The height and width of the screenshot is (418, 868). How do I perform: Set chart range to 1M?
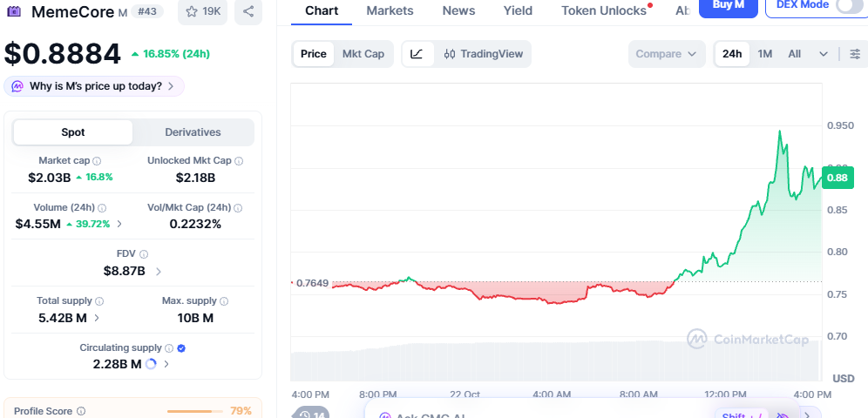point(764,54)
